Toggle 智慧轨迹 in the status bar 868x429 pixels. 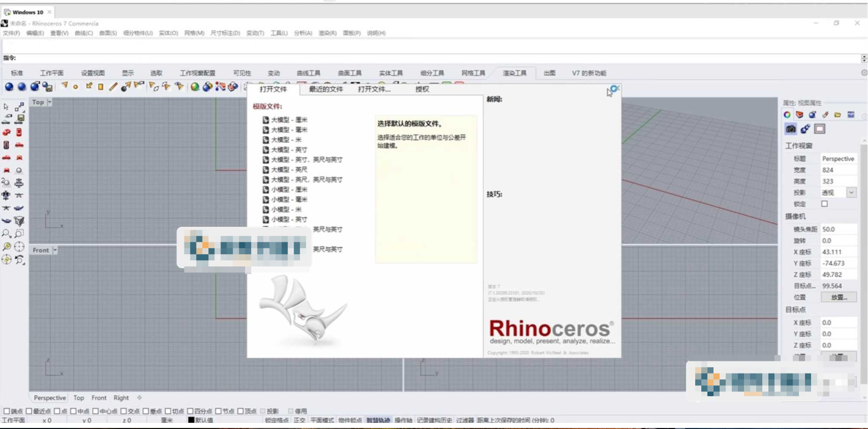click(x=378, y=420)
